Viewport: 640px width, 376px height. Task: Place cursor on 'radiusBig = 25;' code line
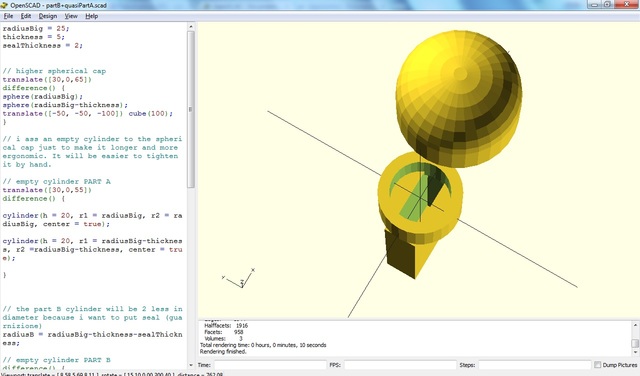pos(36,29)
